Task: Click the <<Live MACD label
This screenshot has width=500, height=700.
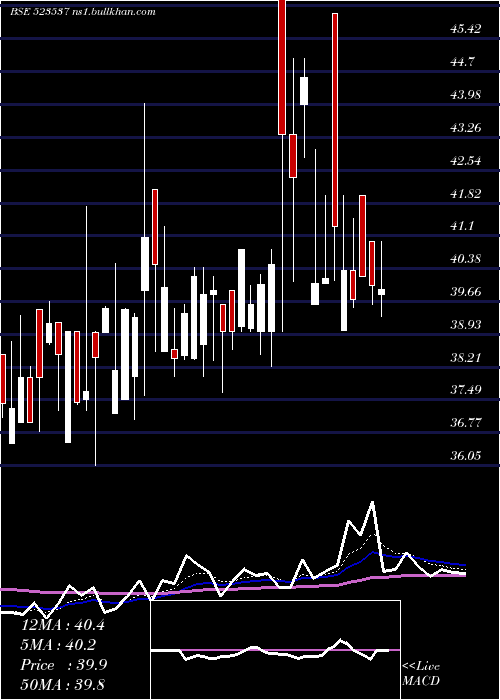Action: pos(421,674)
